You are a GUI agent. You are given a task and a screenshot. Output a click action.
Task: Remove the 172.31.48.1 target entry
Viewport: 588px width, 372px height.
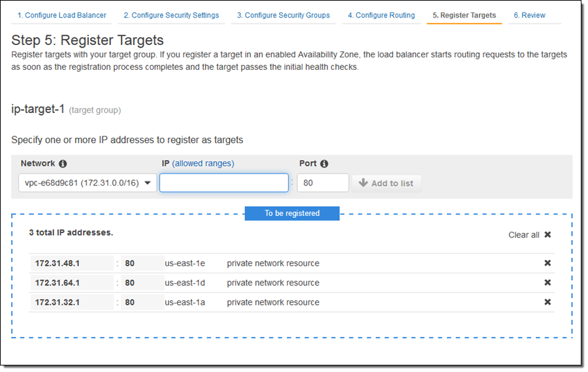tap(547, 263)
